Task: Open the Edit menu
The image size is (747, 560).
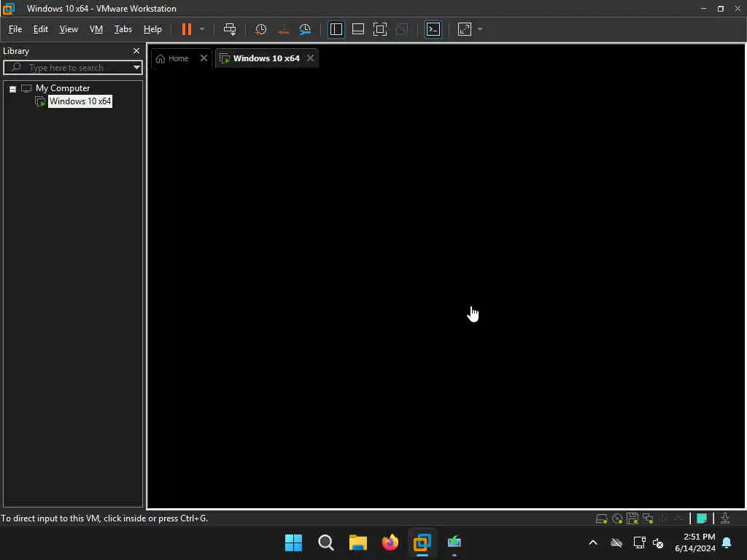Action: point(41,29)
